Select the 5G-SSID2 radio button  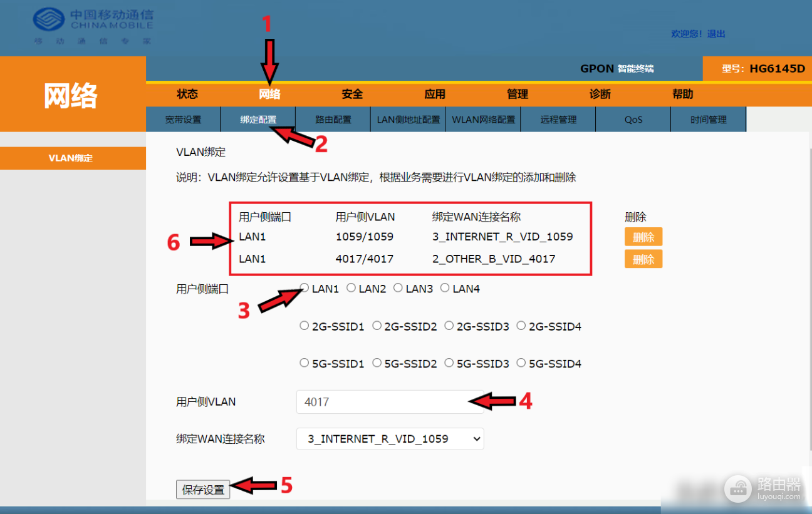377,362
